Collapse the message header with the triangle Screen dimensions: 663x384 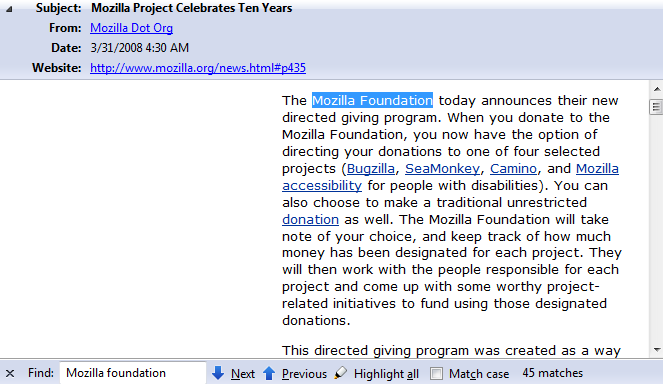point(9,9)
